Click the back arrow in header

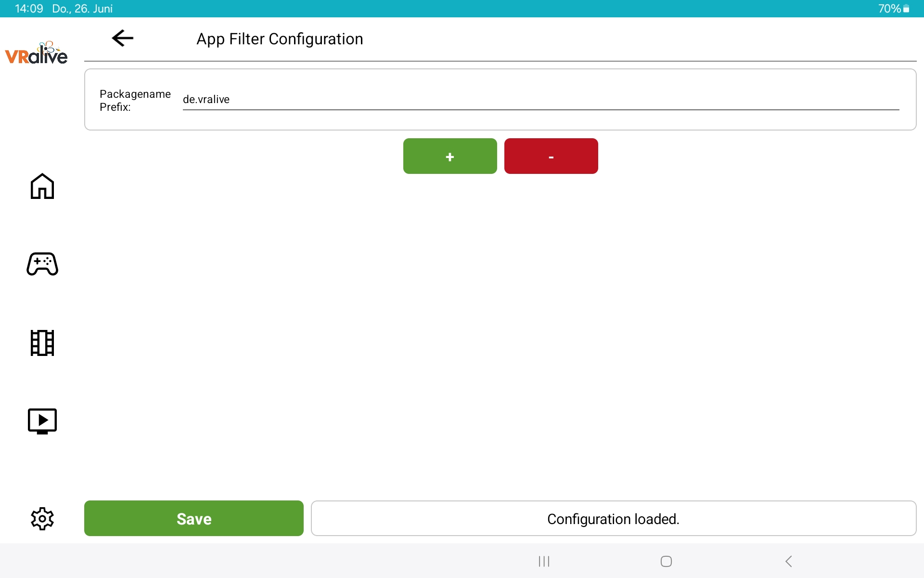click(x=122, y=38)
